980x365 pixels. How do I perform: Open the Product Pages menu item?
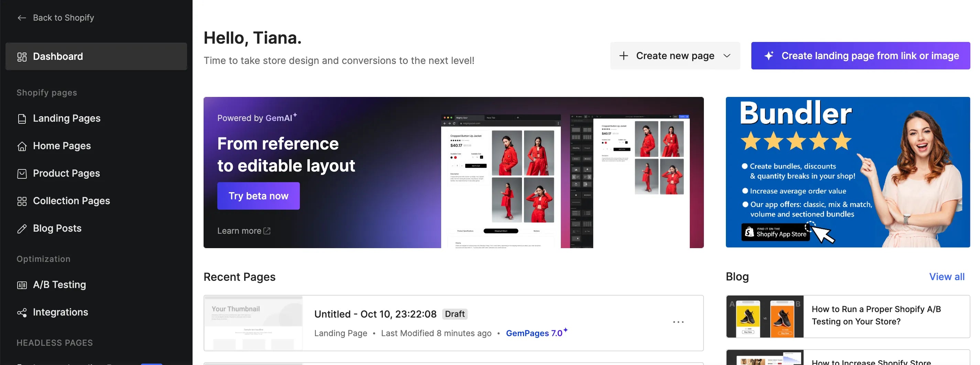pos(66,173)
